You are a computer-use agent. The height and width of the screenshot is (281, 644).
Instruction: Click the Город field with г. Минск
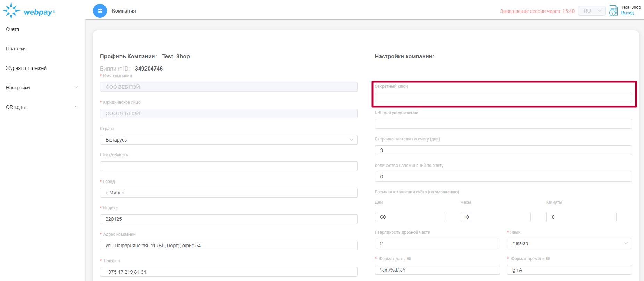point(229,193)
